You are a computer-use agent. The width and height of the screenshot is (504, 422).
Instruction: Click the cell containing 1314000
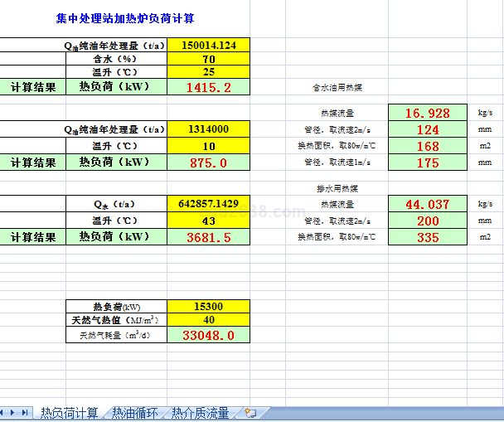(208, 129)
